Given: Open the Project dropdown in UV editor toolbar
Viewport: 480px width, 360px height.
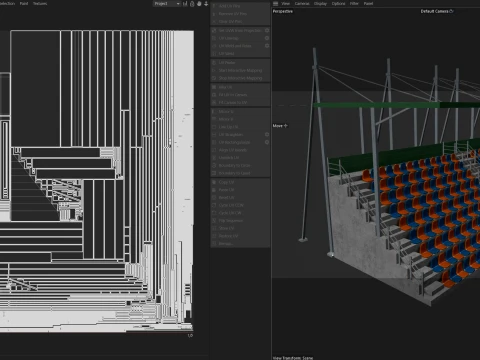Looking at the screenshot, I should (x=167, y=4).
